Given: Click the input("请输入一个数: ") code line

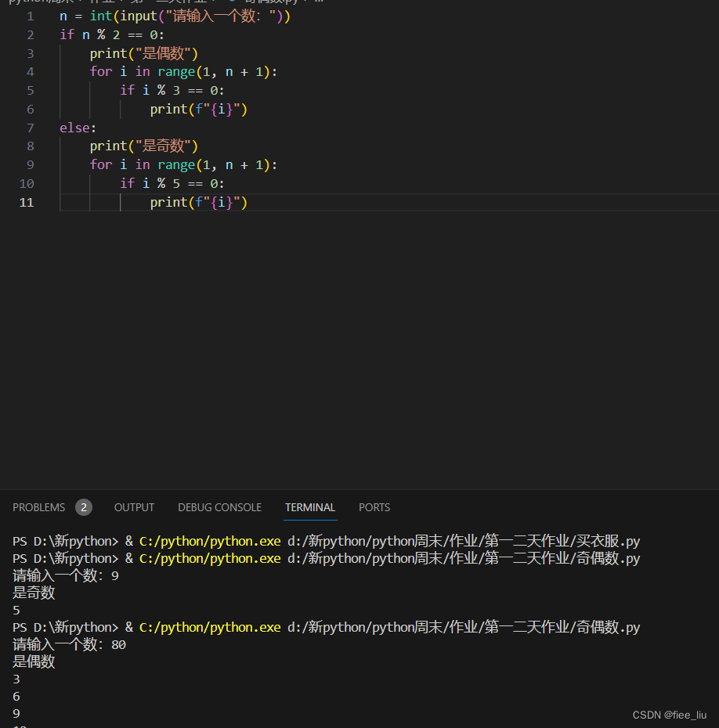Looking at the screenshot, I should 175,16.
